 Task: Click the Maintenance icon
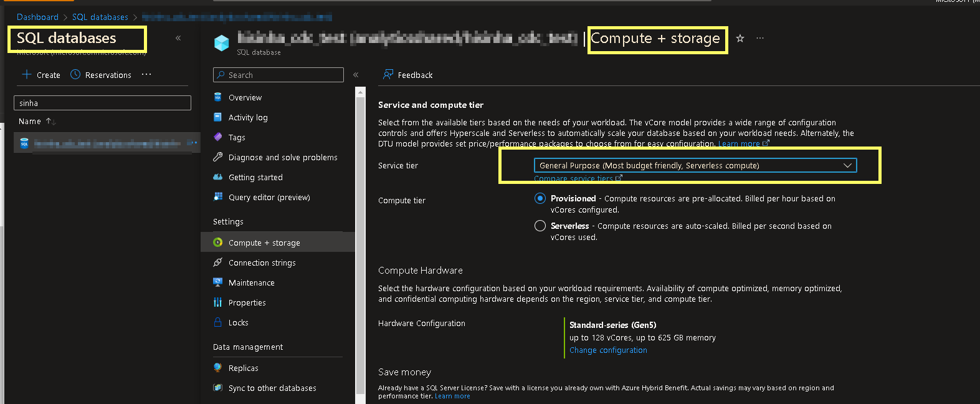tap(217, 282)
